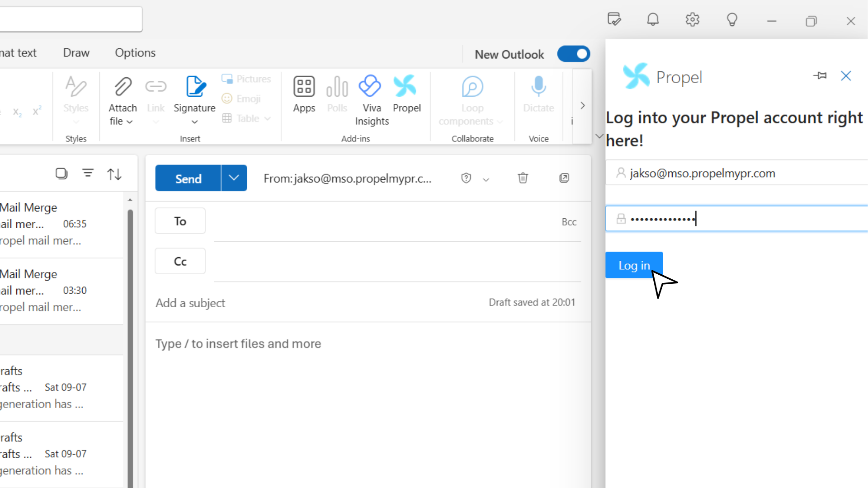The image size is (868, 488).
Task: Start Dictate voice input
Action: coord(538,95)
